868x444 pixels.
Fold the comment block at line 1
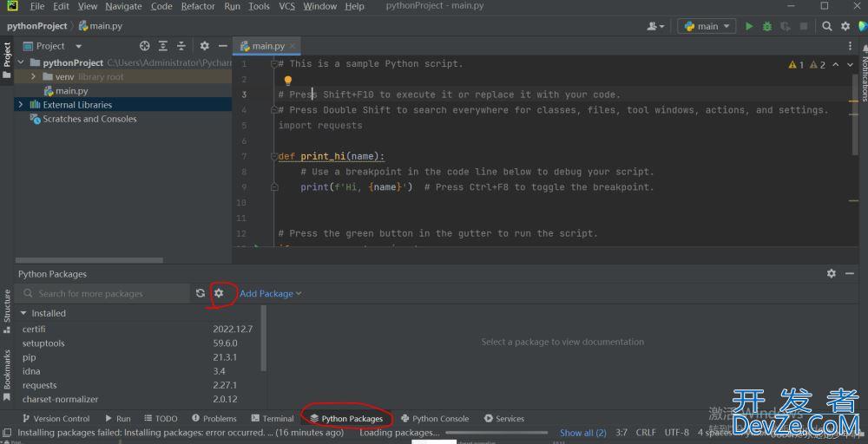[273, 63]
